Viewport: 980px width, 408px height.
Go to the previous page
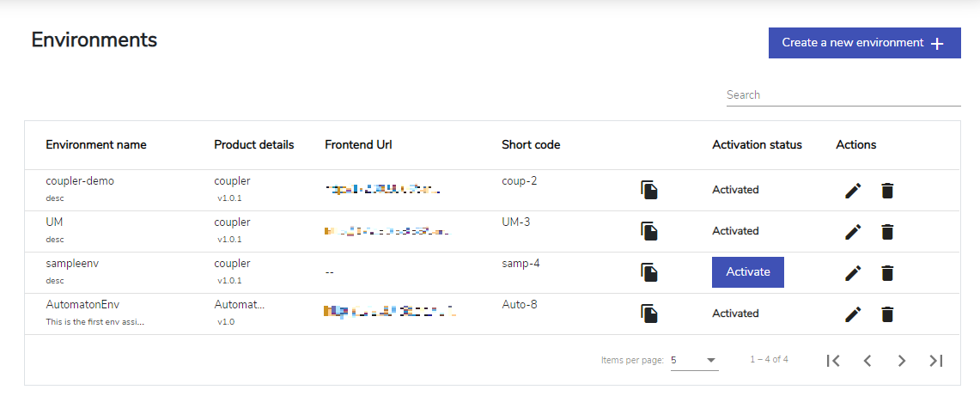click(x=867, y=361)
